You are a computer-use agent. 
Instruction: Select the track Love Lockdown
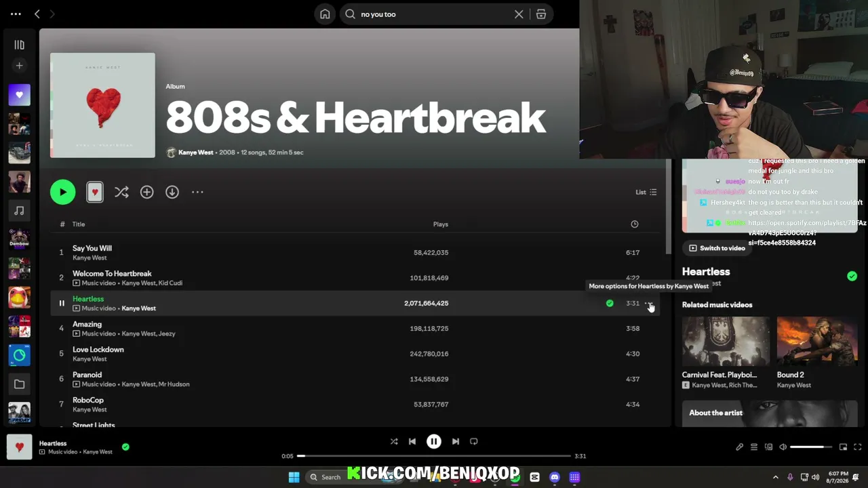tap(355, 354)
